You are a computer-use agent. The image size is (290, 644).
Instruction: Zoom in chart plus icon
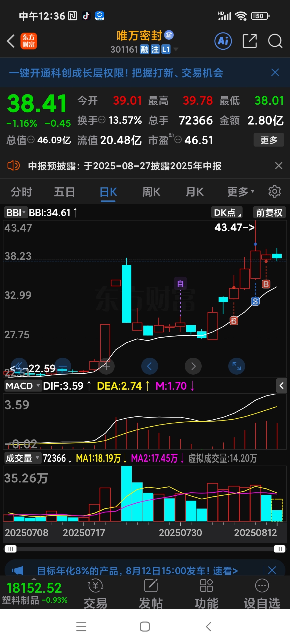tap(106, 366)
